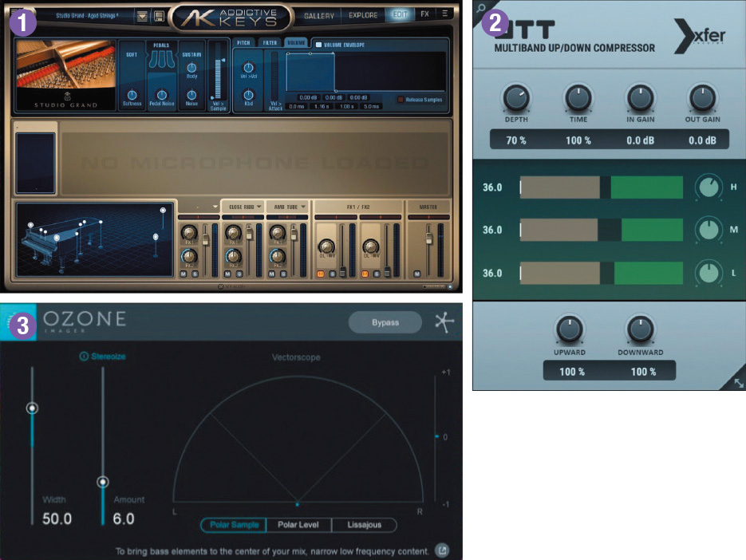The width and height of the screenshot is (746, 560).
Task: Select the FILTER tab
Action: (x=270, y=43)
